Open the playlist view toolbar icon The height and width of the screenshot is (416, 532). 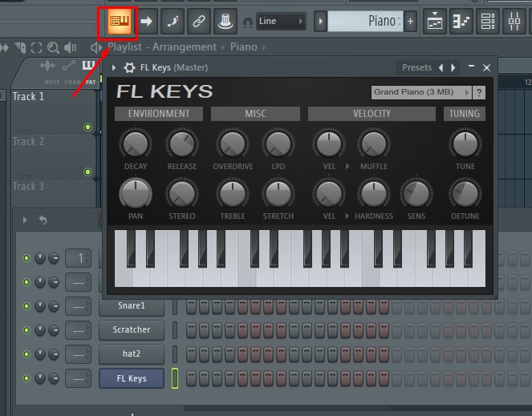(435, 22)
